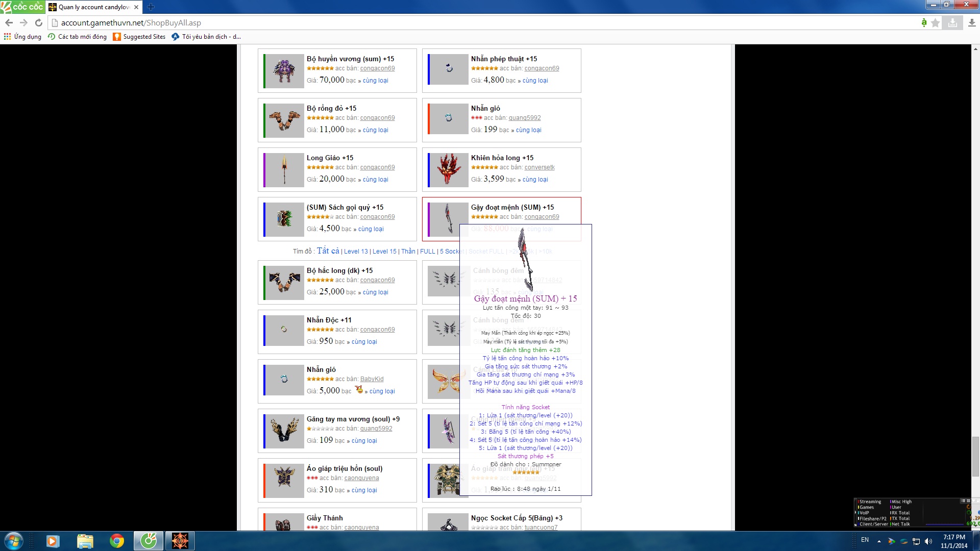Click the Ngọc Socket Cấp 5(Băng) +3 title

click(x=517, y=518)
